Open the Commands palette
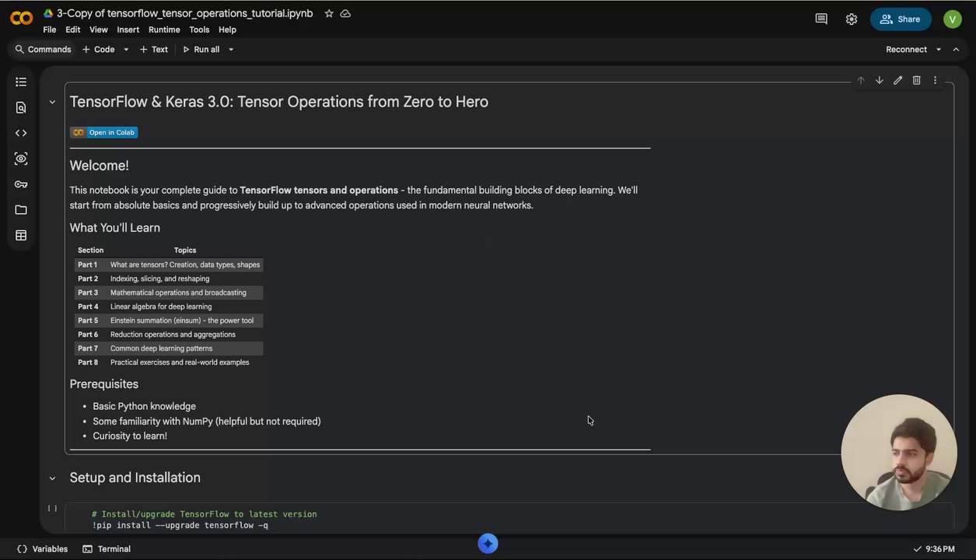Viewport: 976px width, 560px height. (x=43, y=49)
